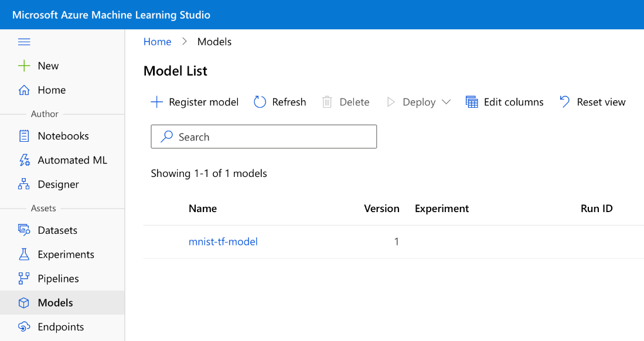Click the green plus New icon
Viewport: 644px width, 341px height.
24,66
